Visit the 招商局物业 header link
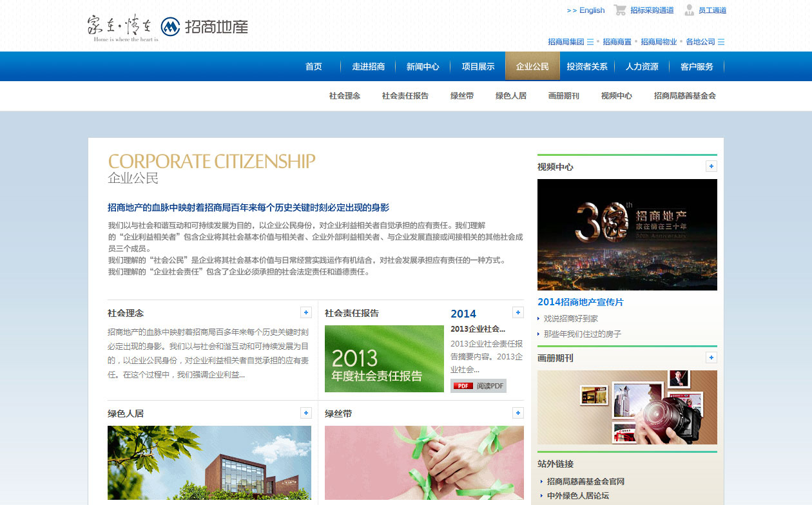Screen dimensions: 812x505 coord(659,42)
